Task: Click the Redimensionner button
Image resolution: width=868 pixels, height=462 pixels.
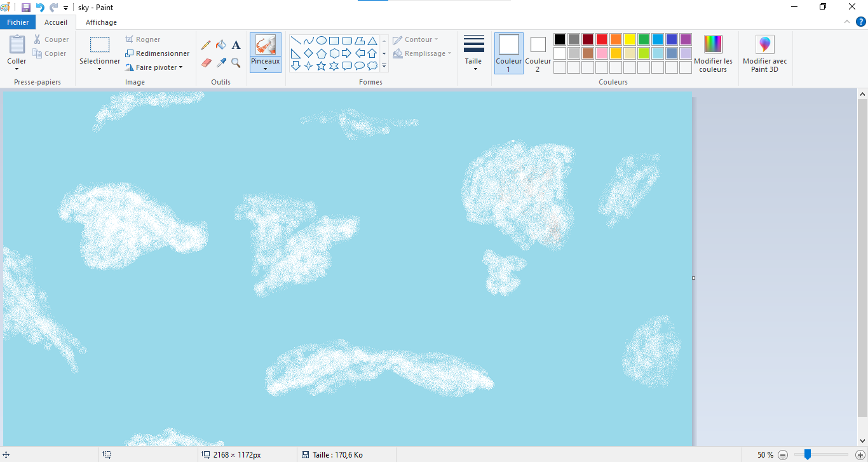Action: click(x=158, y=53)
